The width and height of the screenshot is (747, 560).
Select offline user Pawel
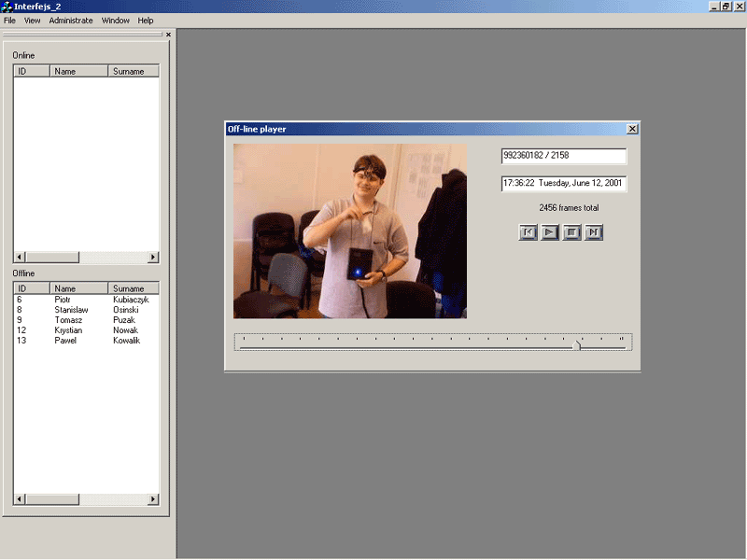(65, 341)
